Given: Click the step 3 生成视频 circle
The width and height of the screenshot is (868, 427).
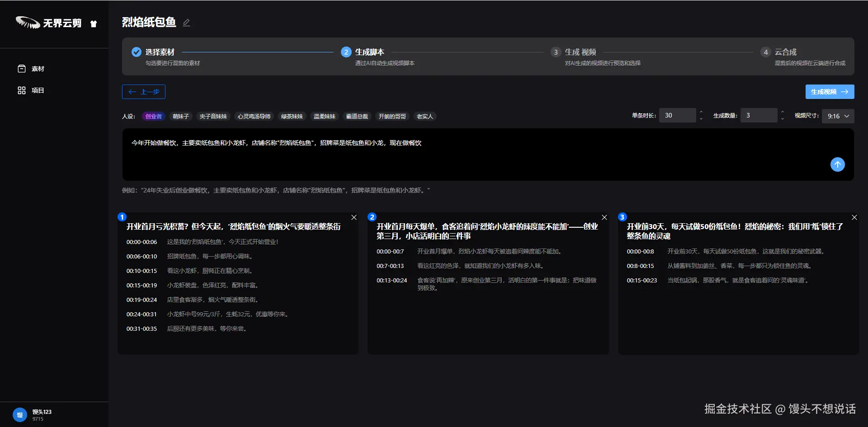Looking at the screenshot, I should [x=556, y=52].
